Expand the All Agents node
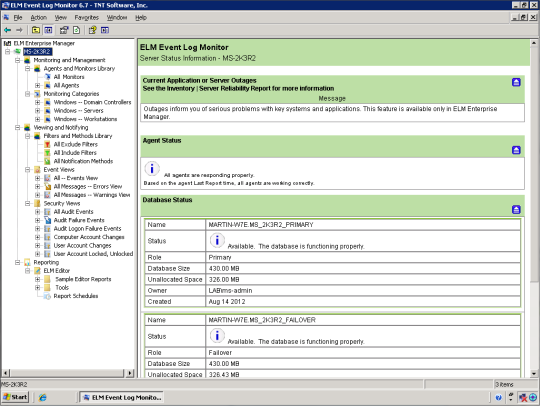 point(38,85)
